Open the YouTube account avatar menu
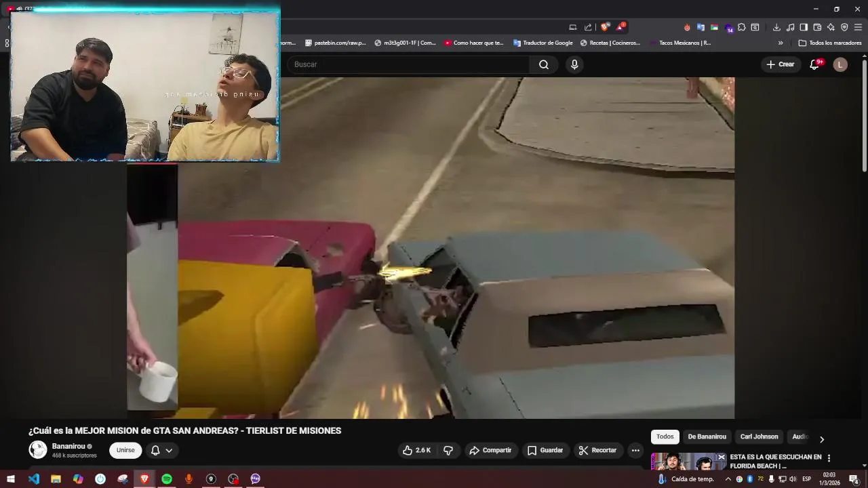This screenshot has width=868, height=488. pyautogui.click(x=840, y=64)
